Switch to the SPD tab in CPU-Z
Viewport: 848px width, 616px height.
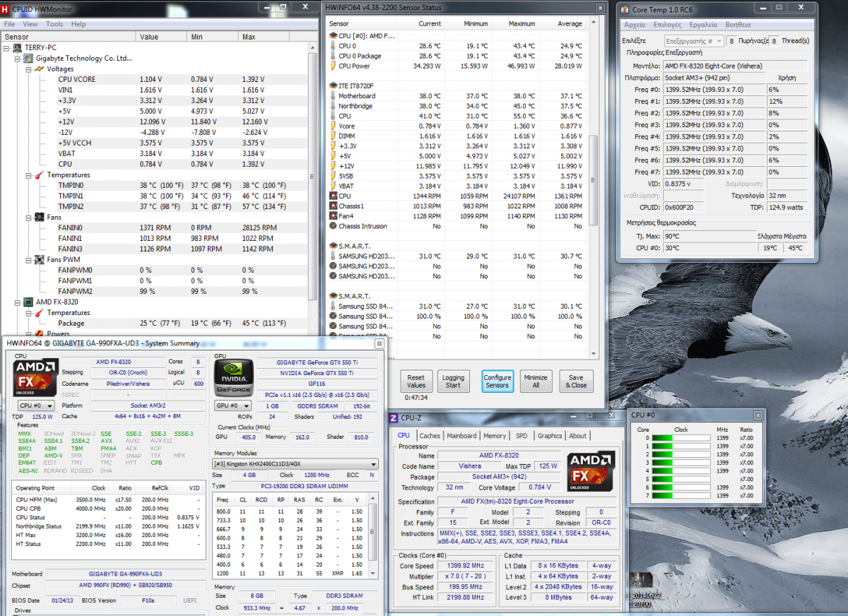click(x=522, y=436)
